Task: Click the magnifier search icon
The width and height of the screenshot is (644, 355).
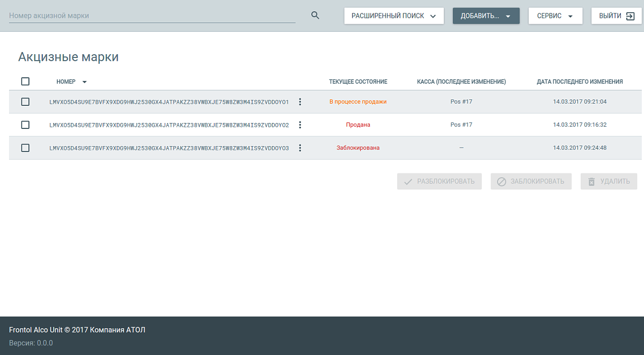Action: point(316,16)
